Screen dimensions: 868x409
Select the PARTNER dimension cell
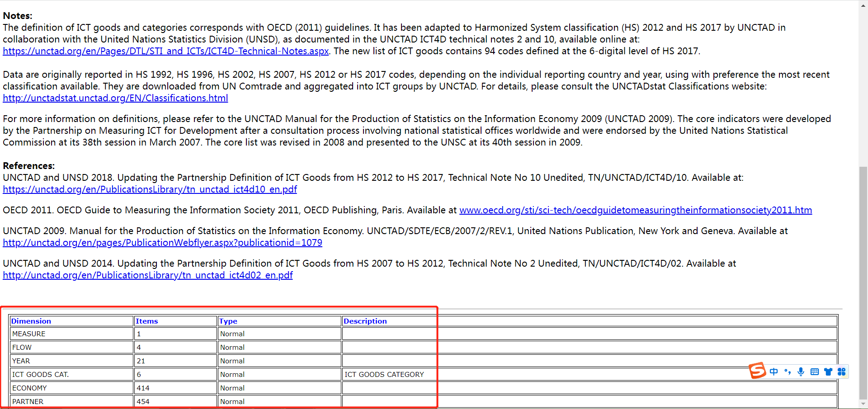click(72, 402)
